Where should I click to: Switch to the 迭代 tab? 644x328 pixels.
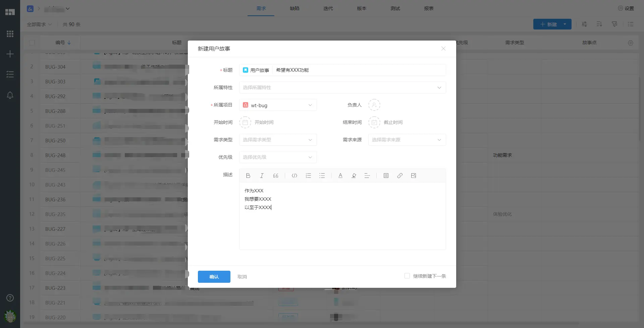click(328, 8)
